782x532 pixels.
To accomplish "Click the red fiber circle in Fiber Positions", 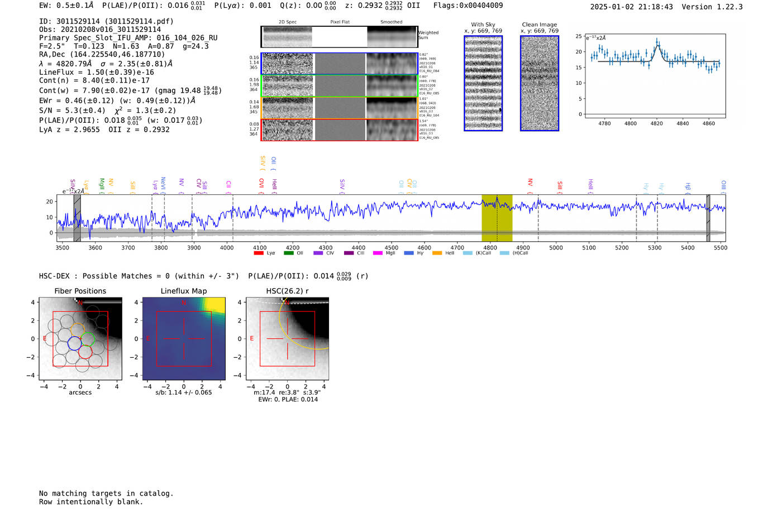I will pyautogui.click(x=85, y=352).
